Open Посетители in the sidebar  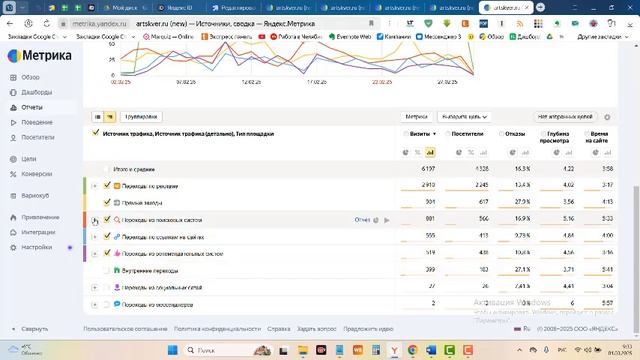(x=38, y=138)
